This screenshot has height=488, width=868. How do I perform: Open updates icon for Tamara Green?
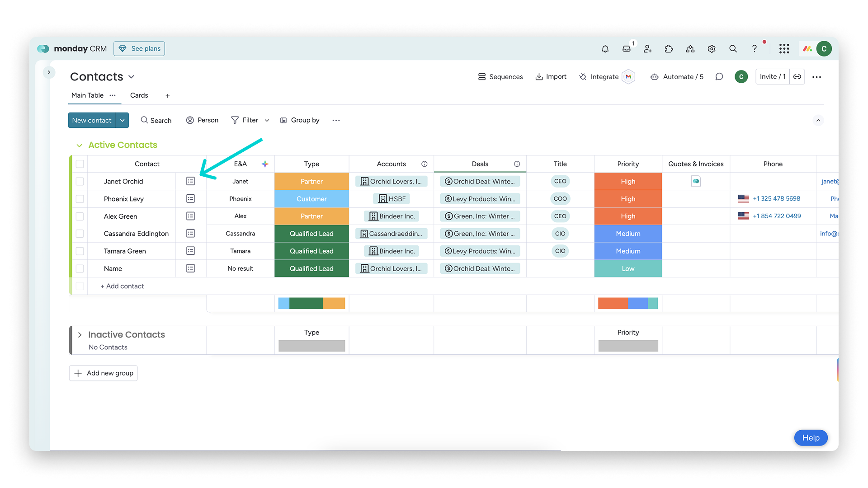(191, 251)
